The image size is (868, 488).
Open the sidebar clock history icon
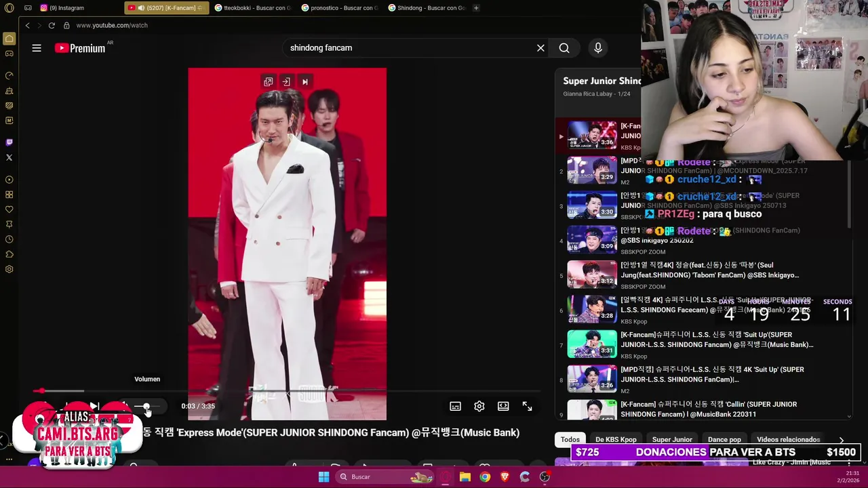coord(9,239)
